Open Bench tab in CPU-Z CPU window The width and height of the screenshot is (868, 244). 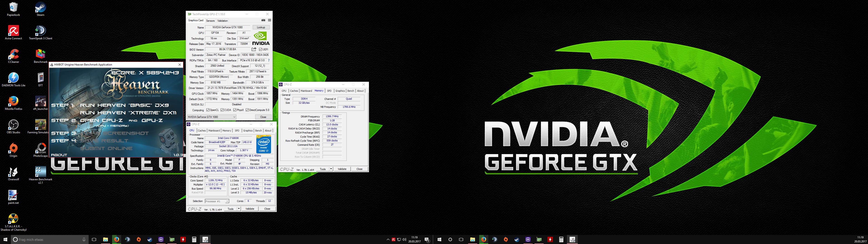click(258, 130)
